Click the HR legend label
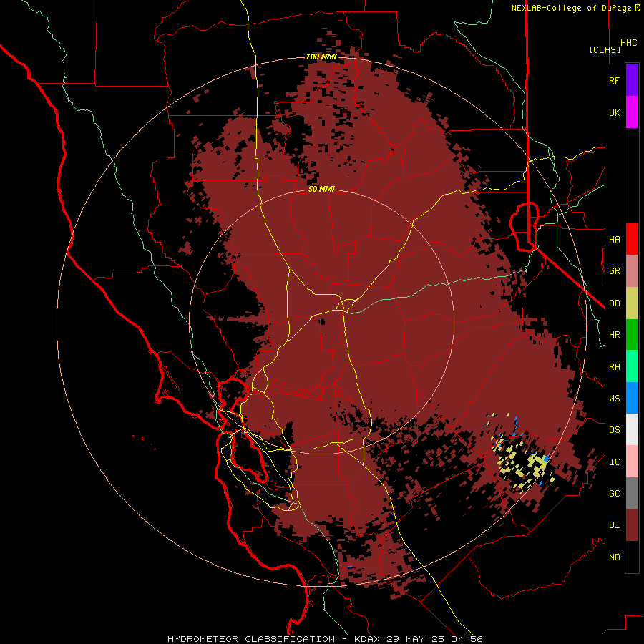The width and height of the screenshot is (644, 644). pos(614,335)
